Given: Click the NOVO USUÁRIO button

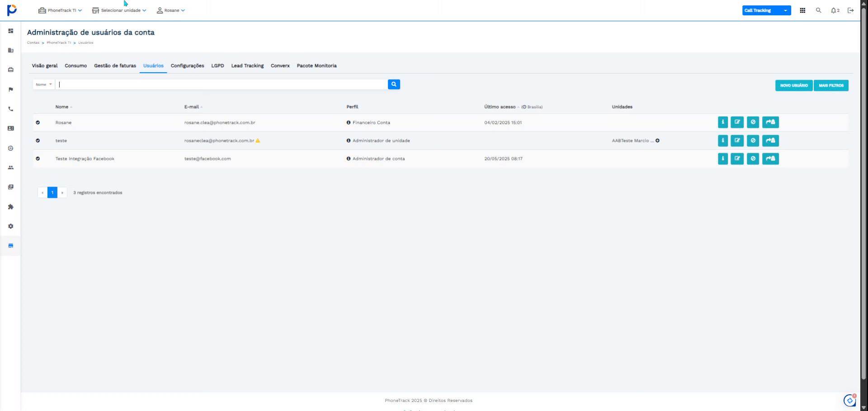Looking at the screenshot, I should tap(793, 85).
